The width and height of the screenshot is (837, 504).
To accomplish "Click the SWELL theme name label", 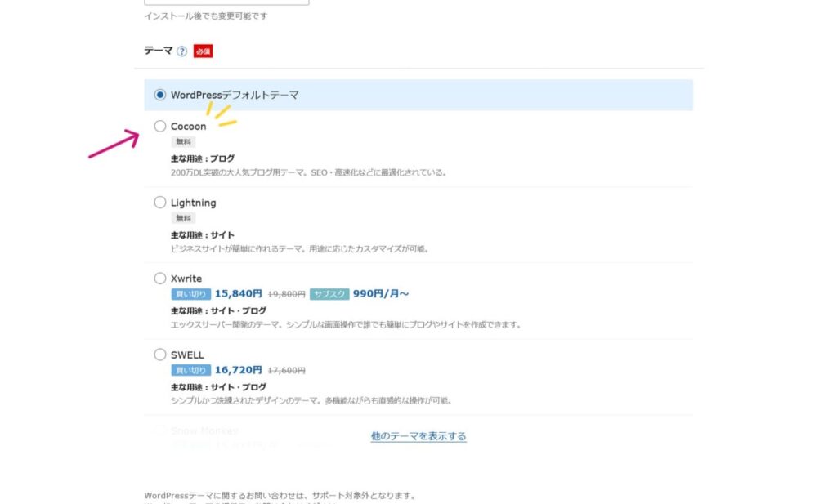I will click(x=187, y=355).
